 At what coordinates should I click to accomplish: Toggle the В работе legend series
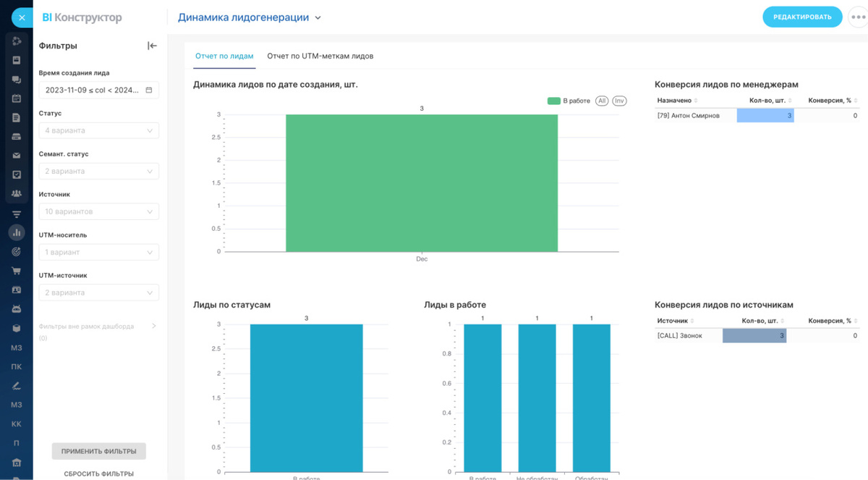pyautogui.click(x=569, y=101)
